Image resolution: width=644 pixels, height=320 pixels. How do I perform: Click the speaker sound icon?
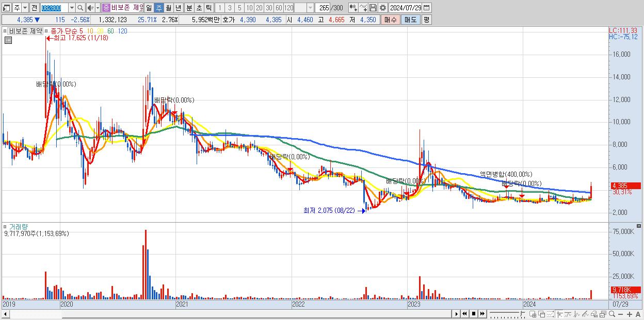[90, 8]
